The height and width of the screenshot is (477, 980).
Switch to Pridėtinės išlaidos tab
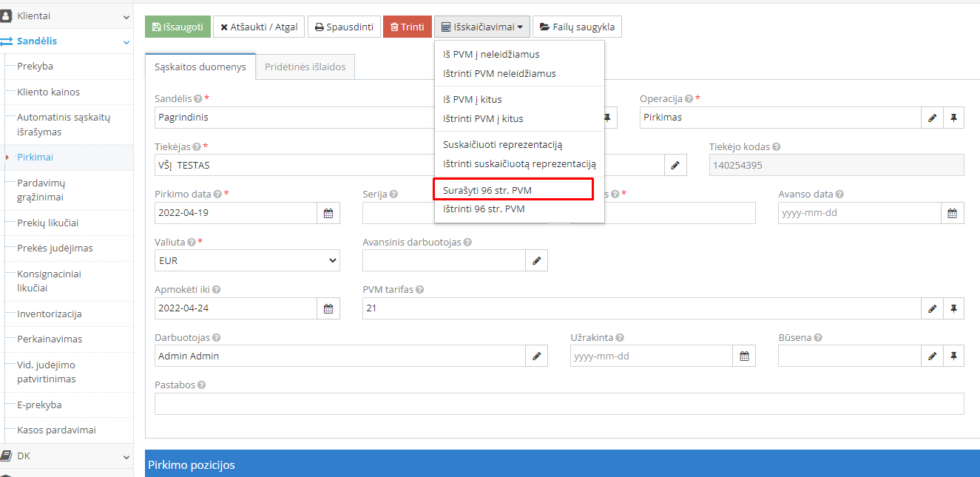[305, 67]
